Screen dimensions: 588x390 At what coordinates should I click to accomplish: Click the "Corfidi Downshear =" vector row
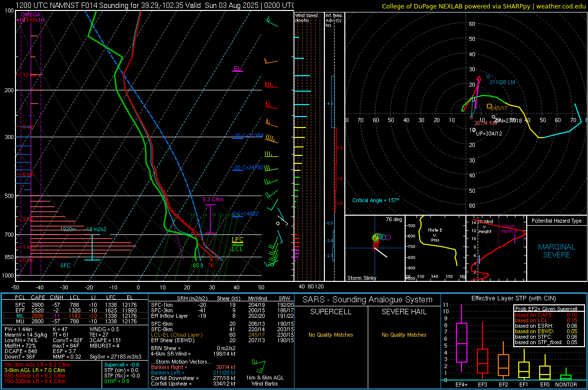[193, 379]
